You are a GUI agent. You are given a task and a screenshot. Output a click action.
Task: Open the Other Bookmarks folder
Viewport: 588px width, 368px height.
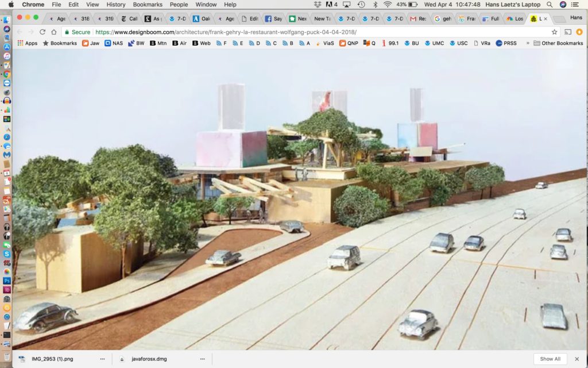pos(558,43)
